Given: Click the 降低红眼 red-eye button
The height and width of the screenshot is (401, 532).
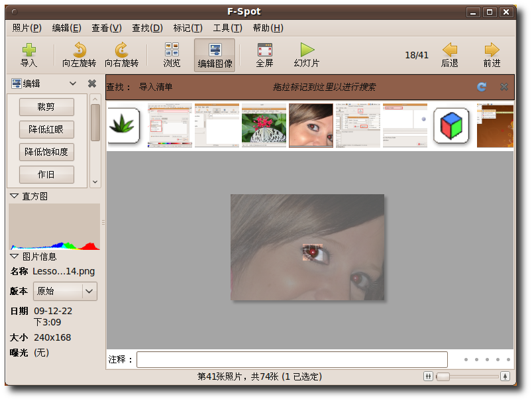Looking at the screenshot, I should coord(46,129).
